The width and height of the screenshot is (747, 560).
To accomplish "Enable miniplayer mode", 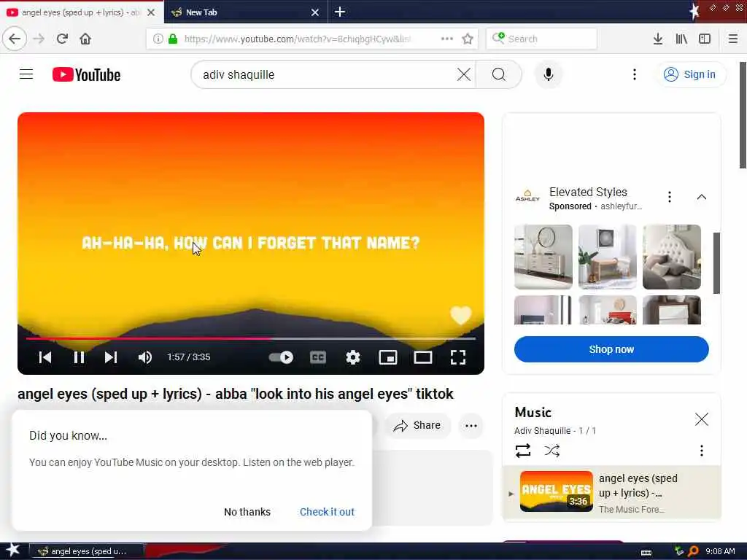I will [388, 357].
